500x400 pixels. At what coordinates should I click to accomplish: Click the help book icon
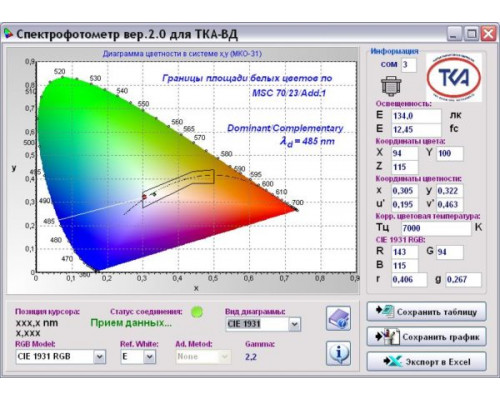pos(338,319)
